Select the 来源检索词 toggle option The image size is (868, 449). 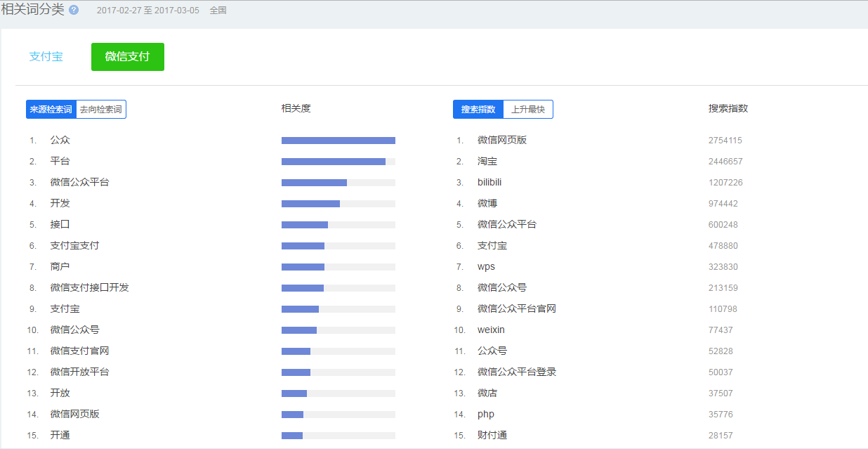[x=51, y=110]
